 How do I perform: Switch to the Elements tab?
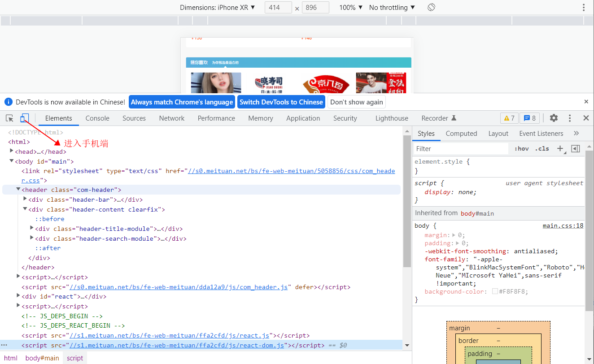click(x=59, y=118)
